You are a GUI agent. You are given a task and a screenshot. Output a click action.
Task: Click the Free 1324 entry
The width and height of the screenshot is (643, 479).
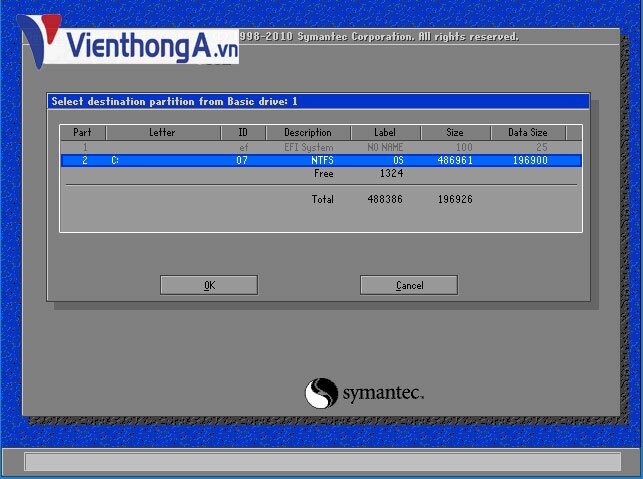tap(359, 173)
